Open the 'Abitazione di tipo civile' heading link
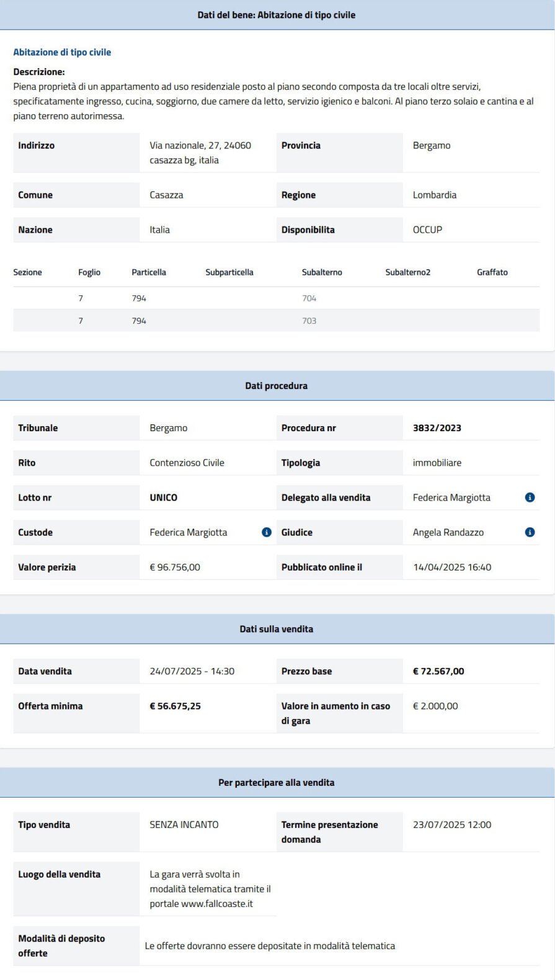 pos(62,52)
